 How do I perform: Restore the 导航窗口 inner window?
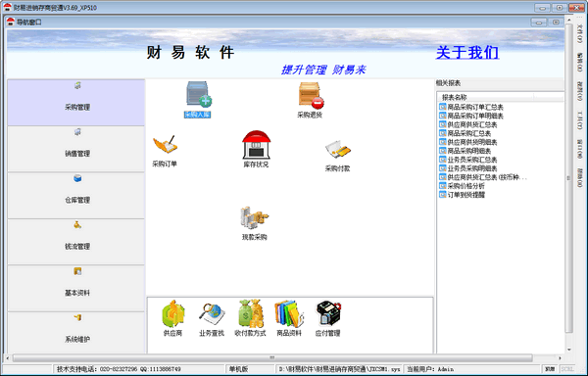(x=556, y=23)
